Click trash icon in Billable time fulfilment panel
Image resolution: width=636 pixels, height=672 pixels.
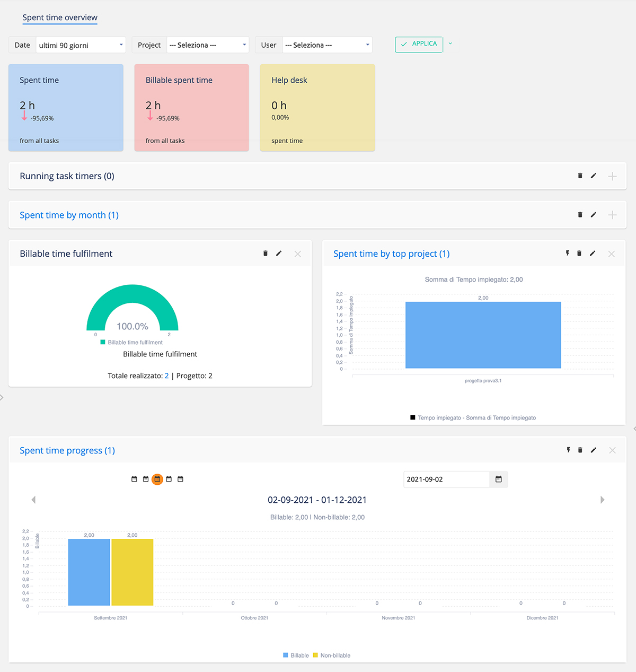pos(266,254)
